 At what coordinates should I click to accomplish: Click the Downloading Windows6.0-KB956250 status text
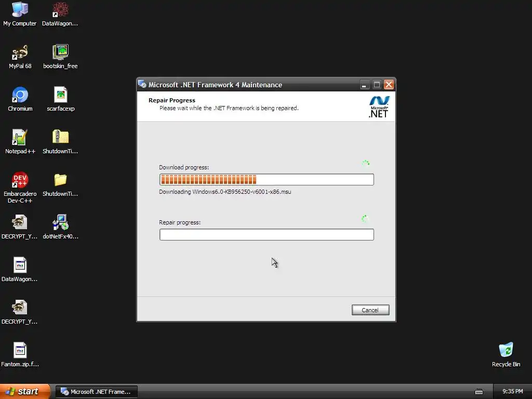[225, 192]
